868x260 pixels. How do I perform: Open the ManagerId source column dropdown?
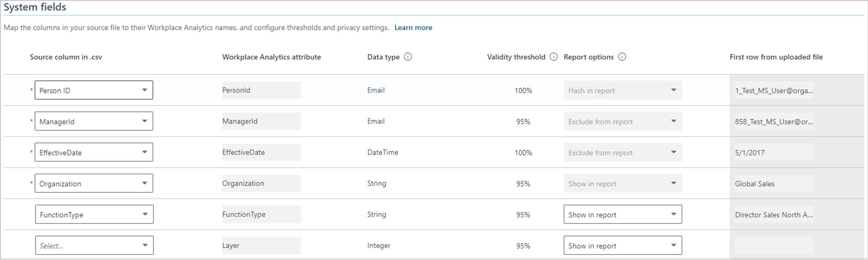(94, 121)
